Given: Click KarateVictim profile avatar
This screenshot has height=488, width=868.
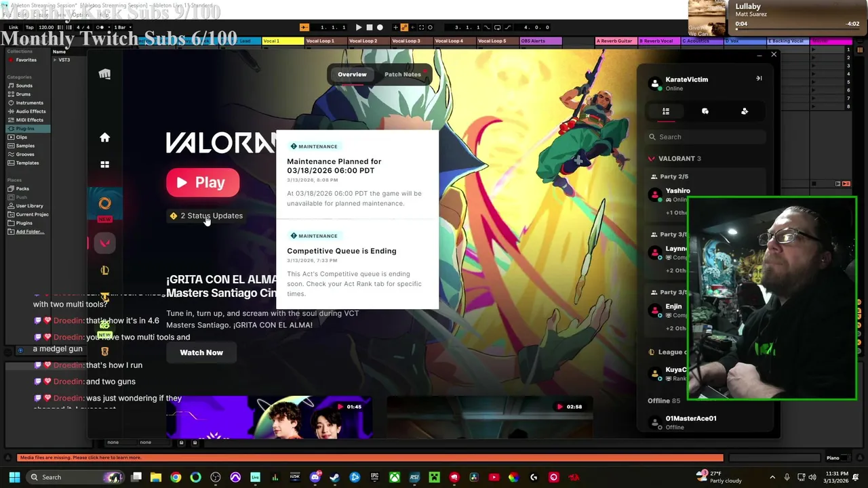Looking at the screenshot, I should (x=655, y=83).
